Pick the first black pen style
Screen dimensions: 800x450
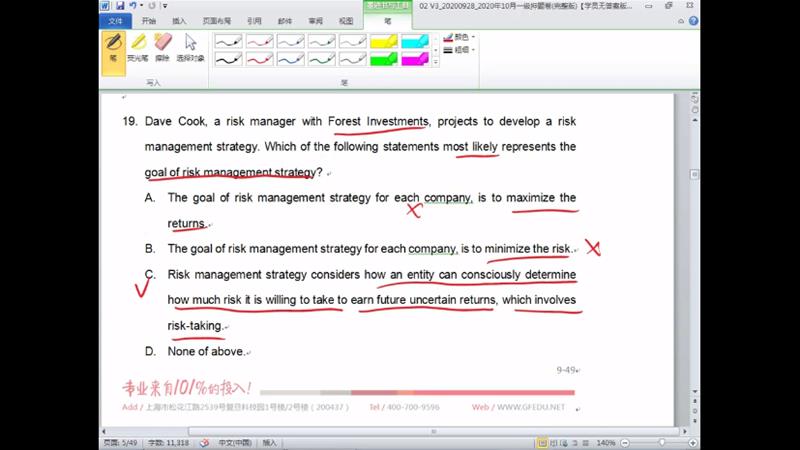[x=228, y=42]
